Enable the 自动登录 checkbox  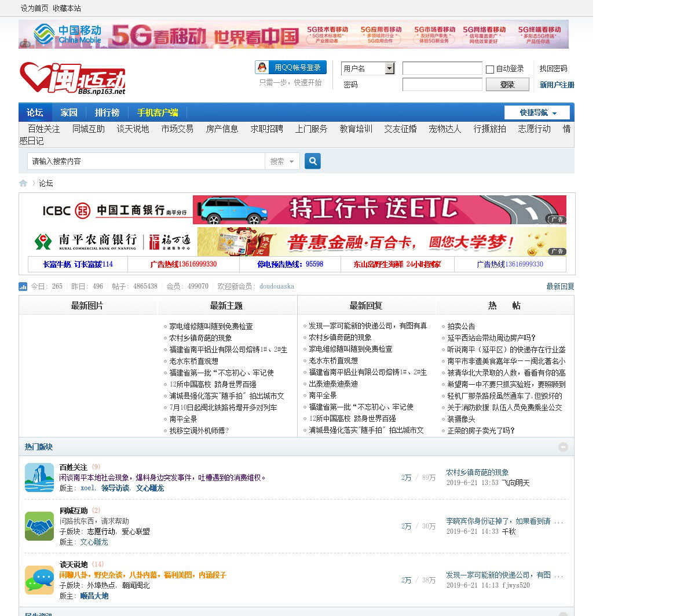490,70
